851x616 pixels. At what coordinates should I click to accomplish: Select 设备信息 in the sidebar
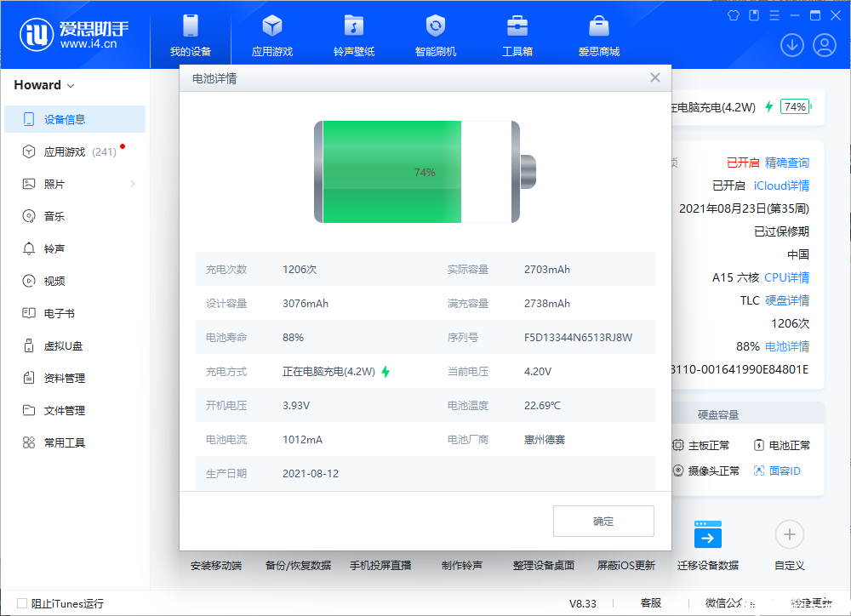(75, 119)
